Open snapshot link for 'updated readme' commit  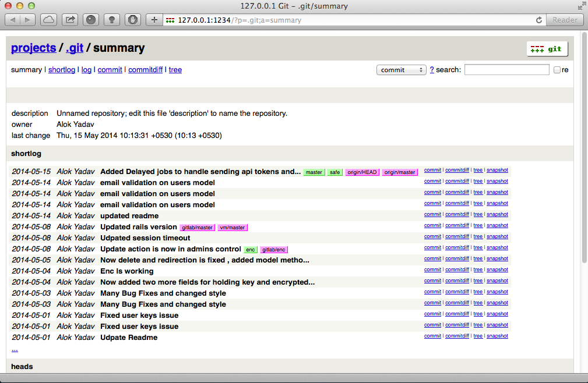[497, 214]
